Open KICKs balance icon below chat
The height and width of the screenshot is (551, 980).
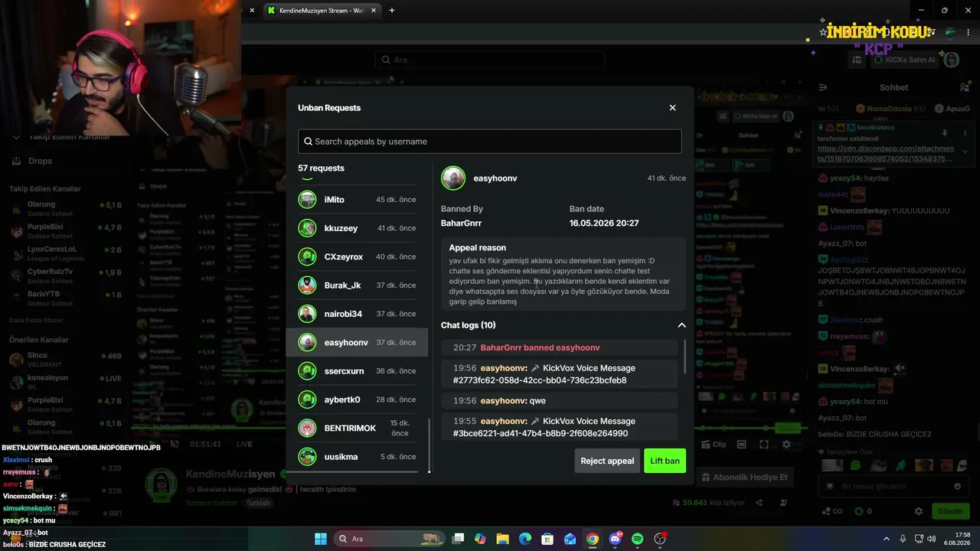click(x=863, y=511)
